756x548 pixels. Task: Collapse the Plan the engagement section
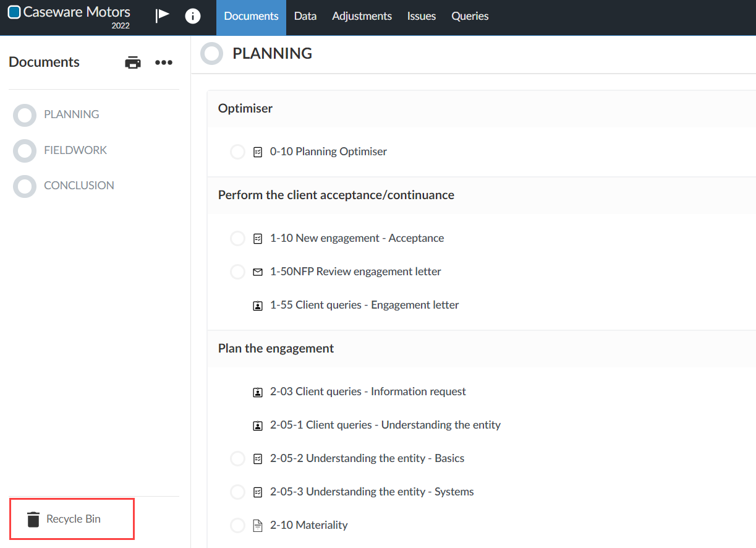pyautogui.click(x=276, y=349)
